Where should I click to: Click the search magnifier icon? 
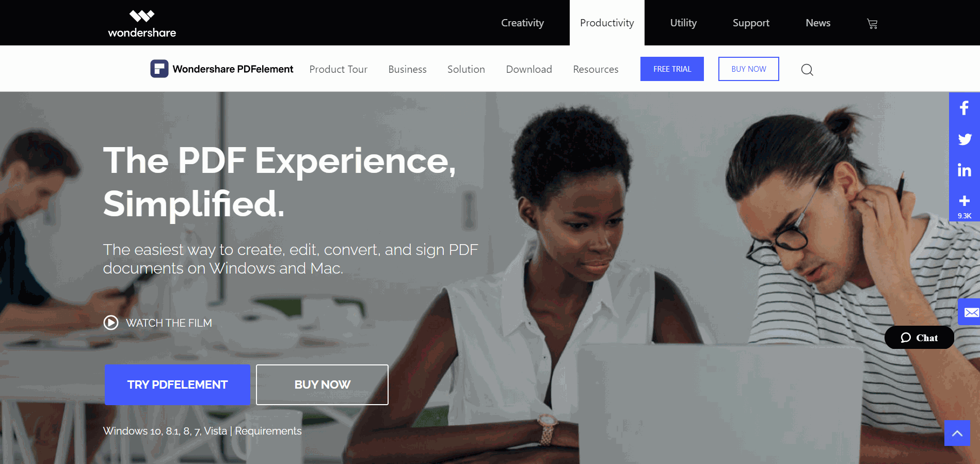[807, 70]
